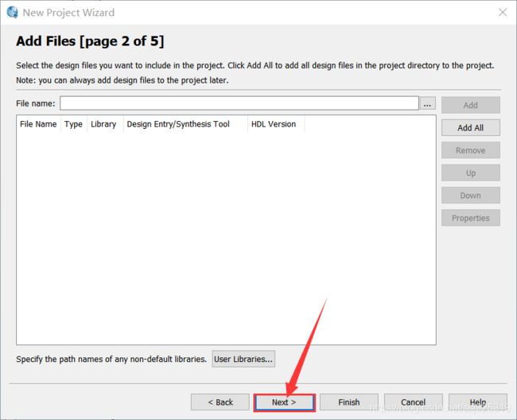Click the Add All button
This screenshot has height=420, width=517.
point(471,127)
